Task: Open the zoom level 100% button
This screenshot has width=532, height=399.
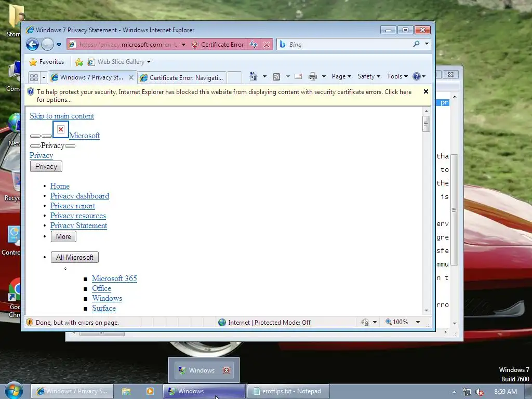Action: 396,322
